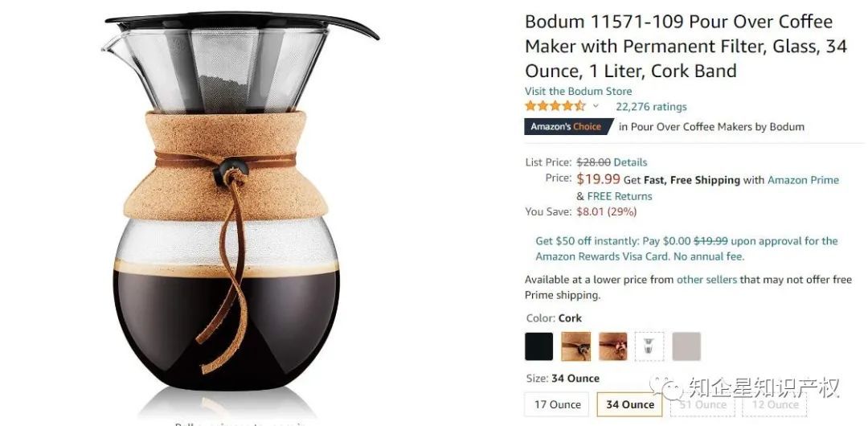Open the FREE Returns link
Viewport: 868px width, 426px height.
(620, 196)
